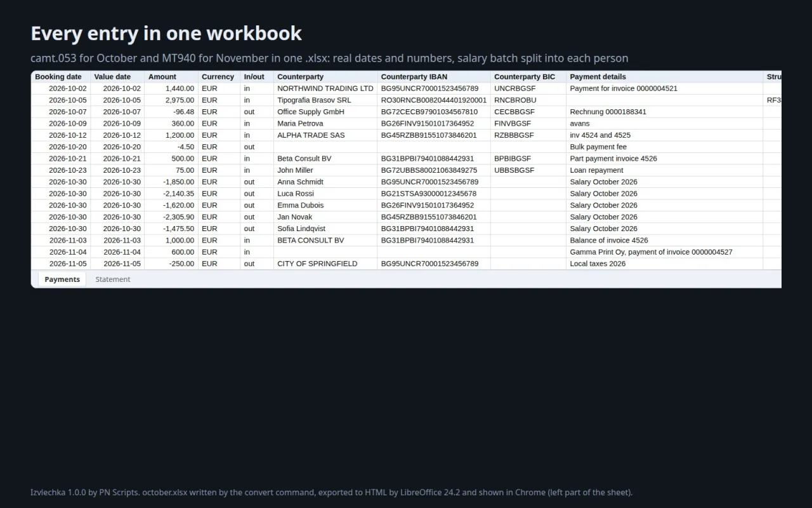
Task: Click the Loan repayment details cell
Action: pyautogui.click(x=665, y=170)
